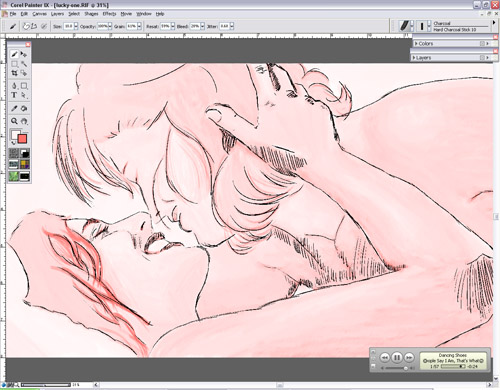Go to previous track in player
The height and width of the screenshot is (390, 500).
(x=384, y=357)
